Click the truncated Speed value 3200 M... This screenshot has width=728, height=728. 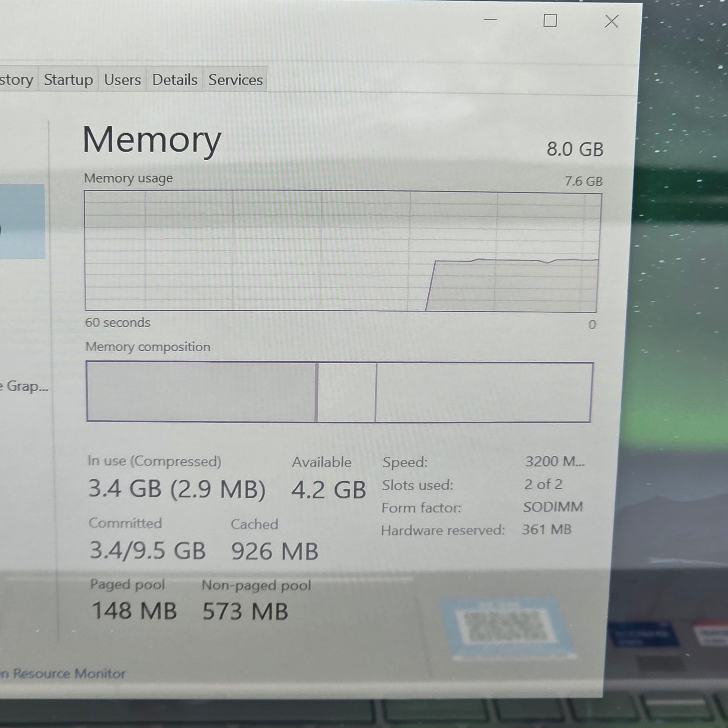[x=555, y=461]
